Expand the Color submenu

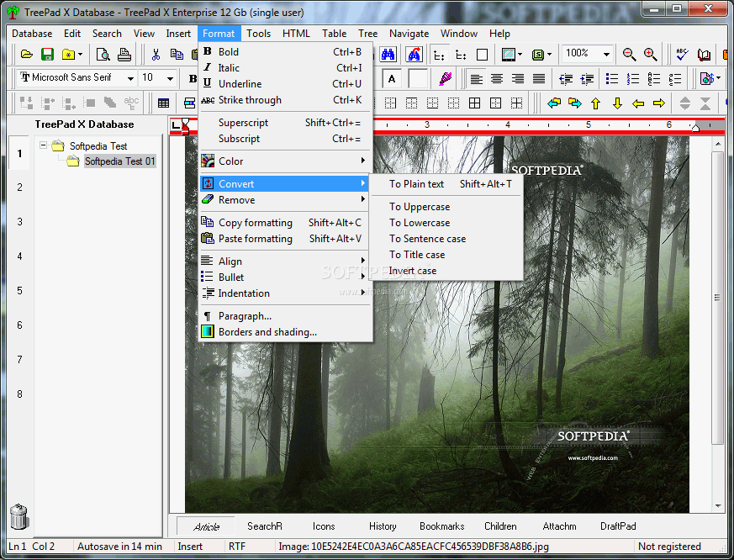pos(286,161)
